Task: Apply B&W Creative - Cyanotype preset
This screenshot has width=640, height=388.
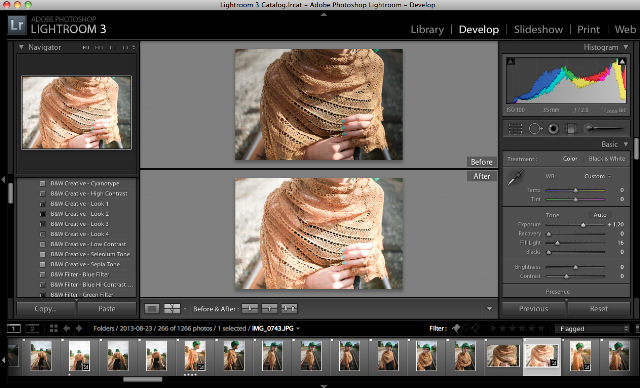Action: coord(85,184)
